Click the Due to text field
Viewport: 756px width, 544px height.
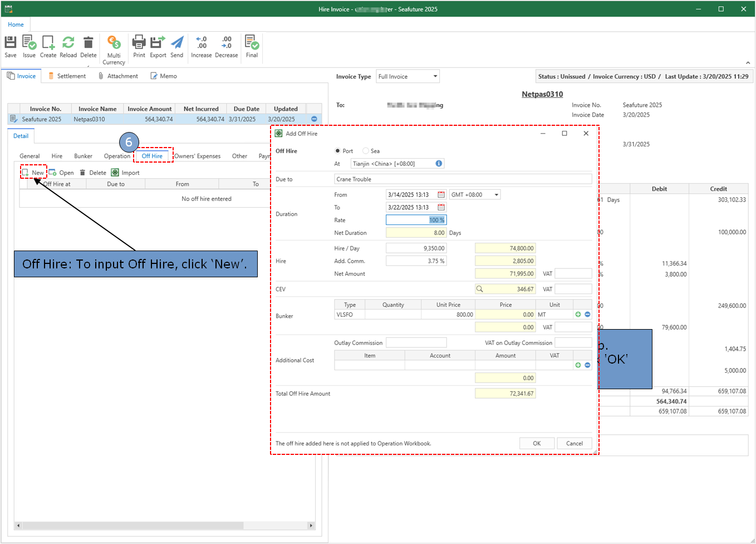[x=463, y=179]
